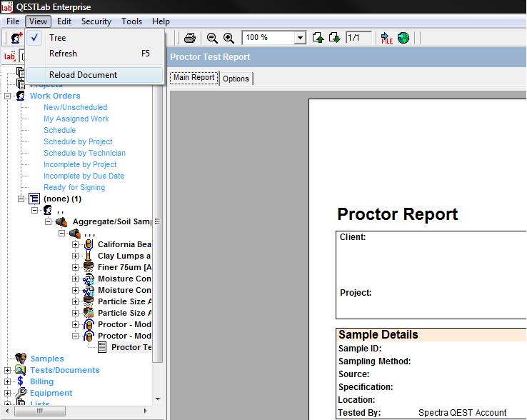Image resolution: width=527 pixels, height=420 pixels.
Task: Switch to the Options tab
Action: point(236,79)
